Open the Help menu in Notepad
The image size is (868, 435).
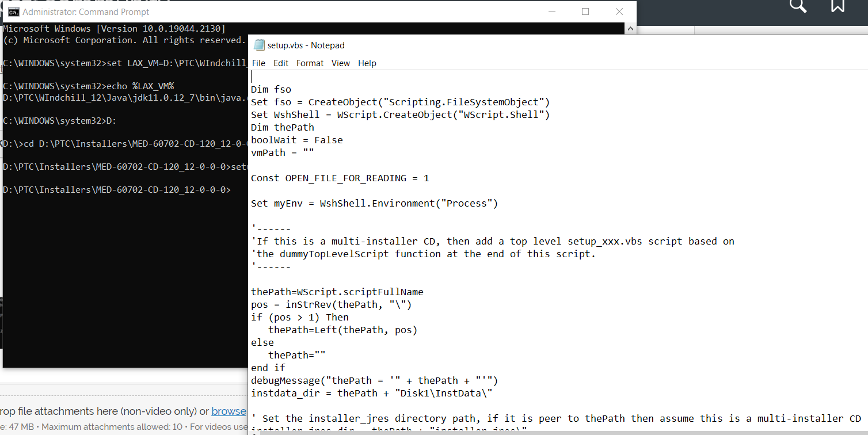367,63
